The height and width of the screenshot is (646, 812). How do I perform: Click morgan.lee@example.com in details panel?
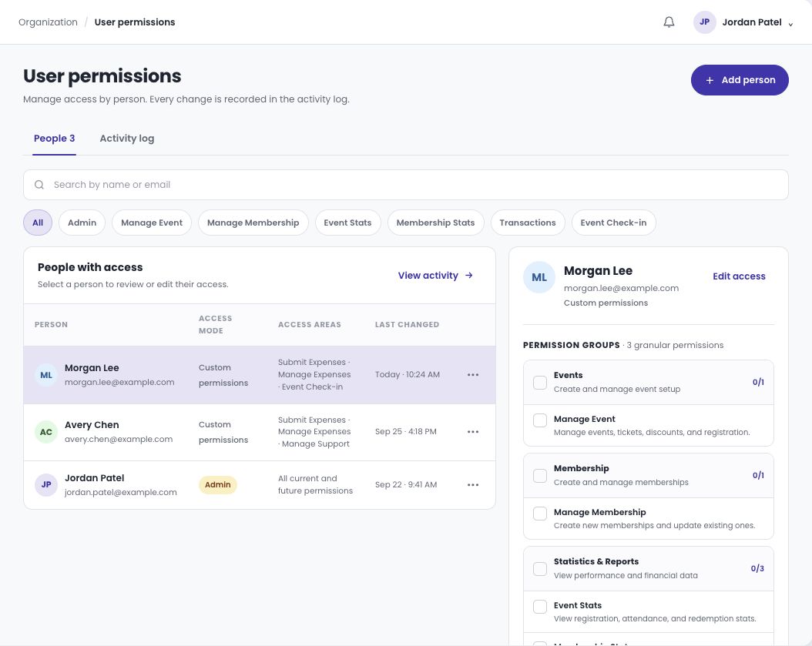(621, 288)
